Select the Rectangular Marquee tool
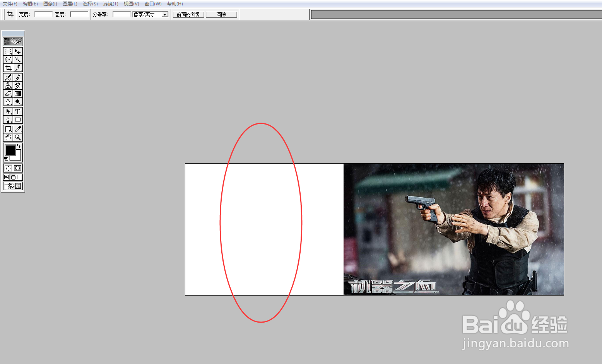The width and height of the screenshot is (602, 364). pyautogui.click(x=8, y=51)
